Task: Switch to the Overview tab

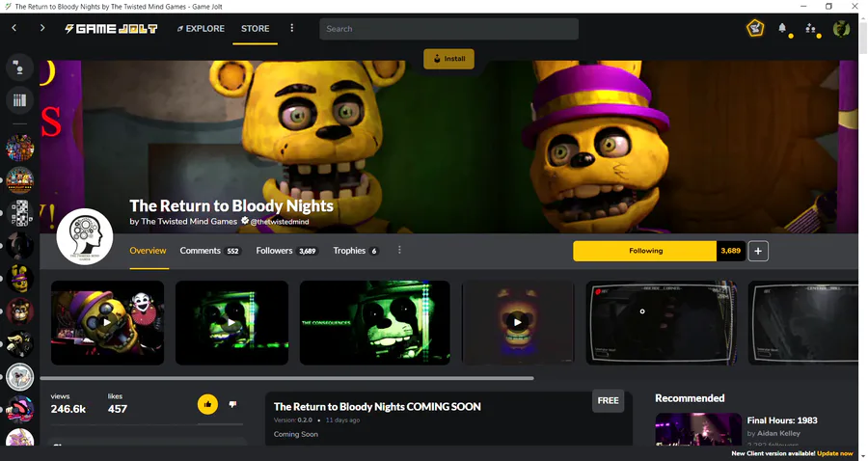Action: point(148,251)
